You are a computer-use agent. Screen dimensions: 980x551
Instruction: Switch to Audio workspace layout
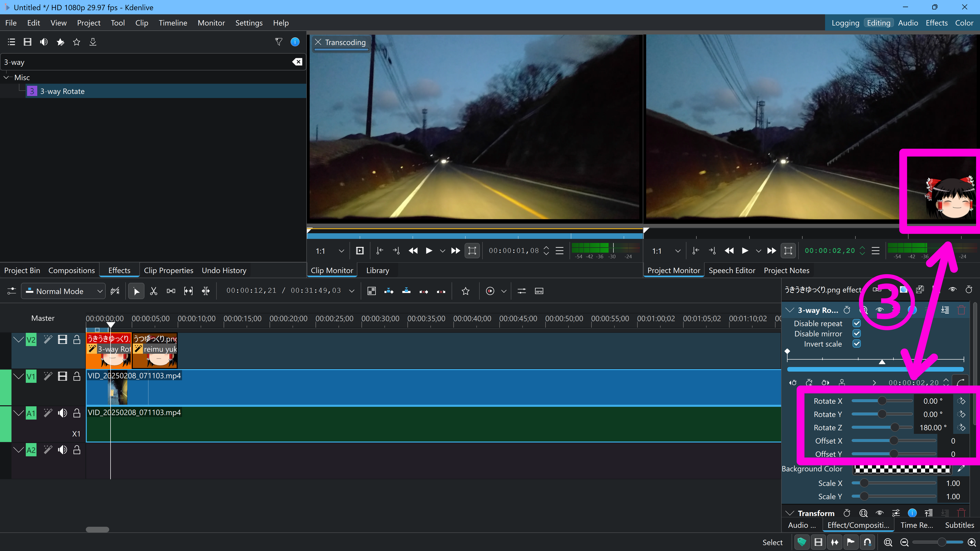908,23
